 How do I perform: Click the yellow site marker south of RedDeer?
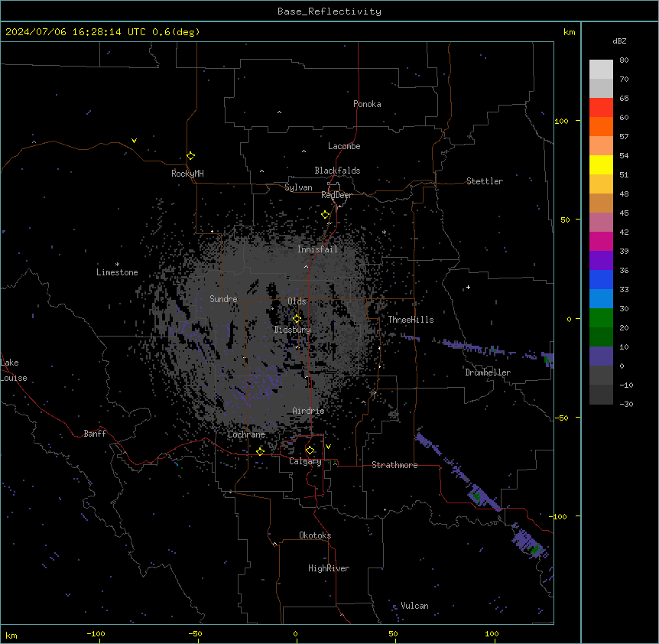[326, 215]
